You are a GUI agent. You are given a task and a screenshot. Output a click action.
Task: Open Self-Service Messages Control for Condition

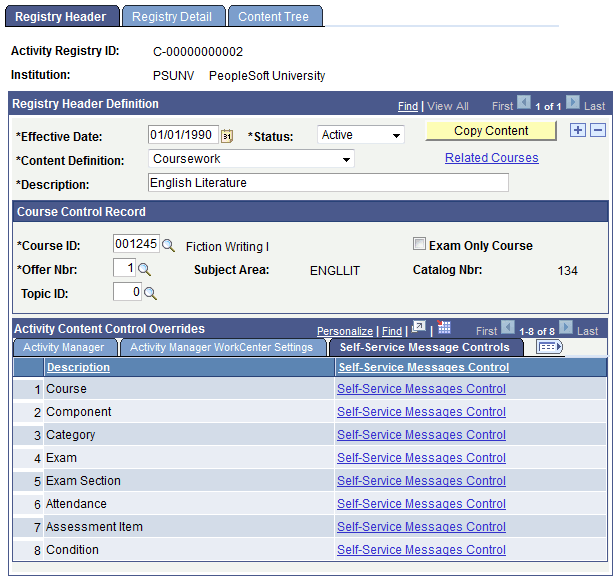[421, 550]
